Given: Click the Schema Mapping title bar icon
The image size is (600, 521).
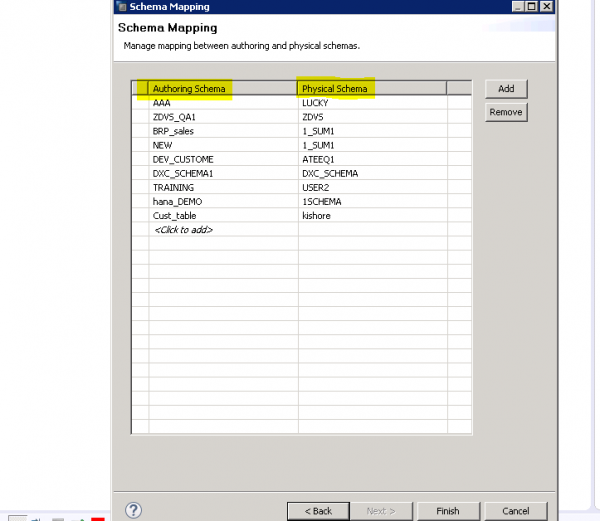Looking at the screenshot, I should 122,7.
